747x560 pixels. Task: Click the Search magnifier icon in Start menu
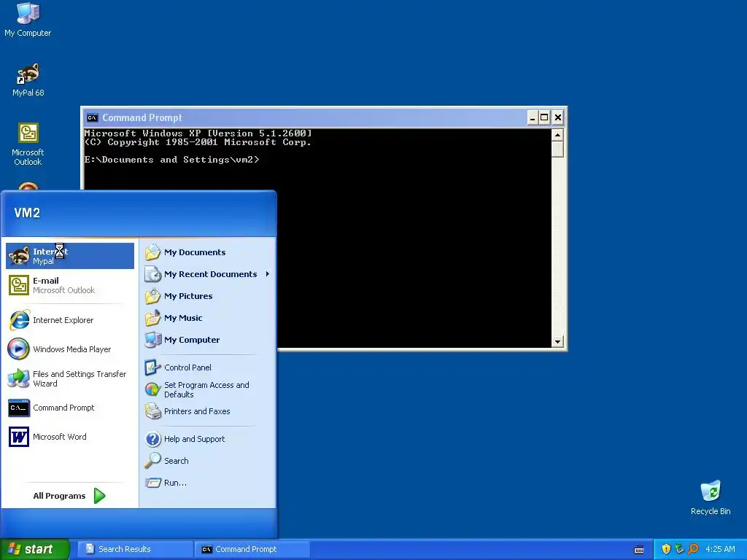[x=153, y=461]
